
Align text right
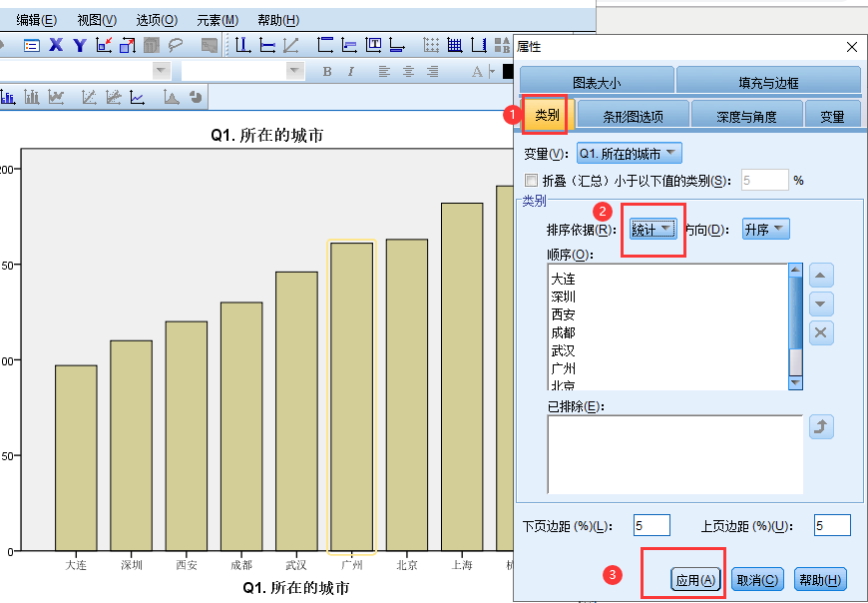[432, 72]
